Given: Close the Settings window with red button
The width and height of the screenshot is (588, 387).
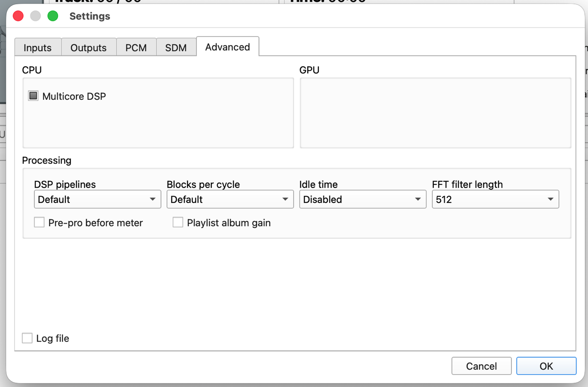Looking at the screenshot, I should pyautogui.click(x=18, y=16).
